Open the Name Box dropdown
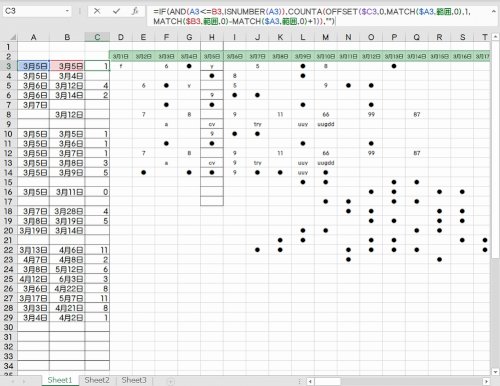Viewport: 500px width, 386px height. [67, 11]
